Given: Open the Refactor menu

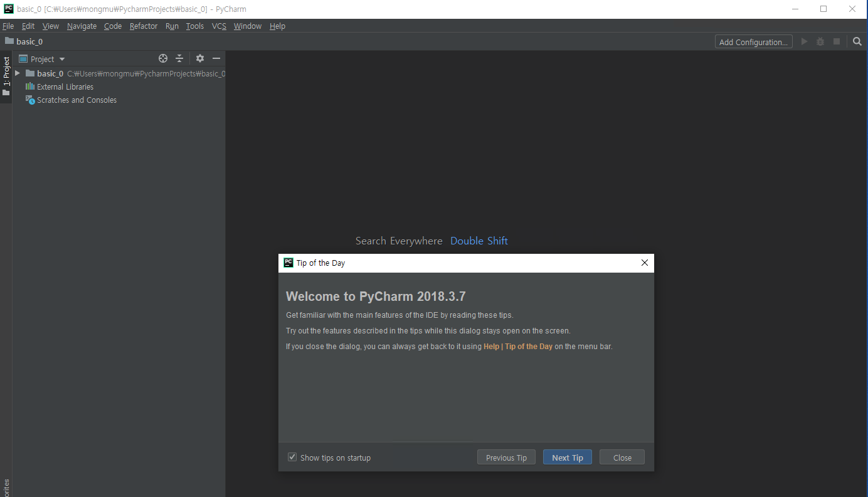Looking at the screenshot, I should [144, 26].
